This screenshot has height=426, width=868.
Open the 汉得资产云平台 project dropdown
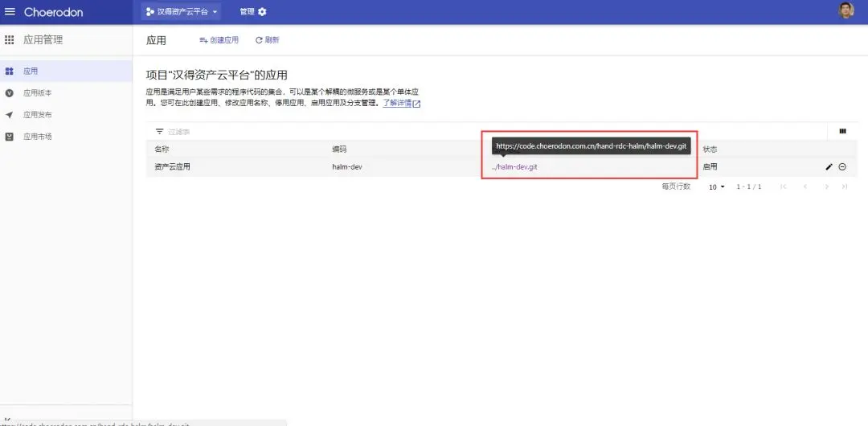[181, 11]
